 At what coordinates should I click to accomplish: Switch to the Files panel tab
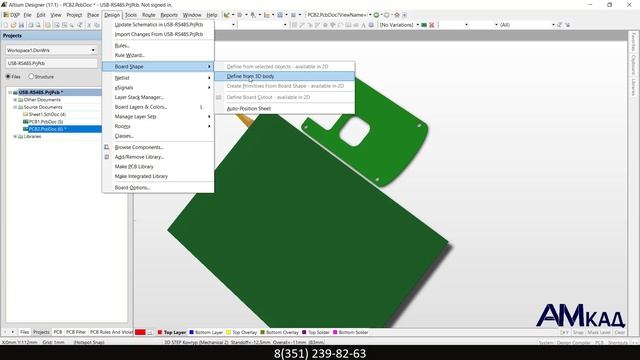pos(24,332)
